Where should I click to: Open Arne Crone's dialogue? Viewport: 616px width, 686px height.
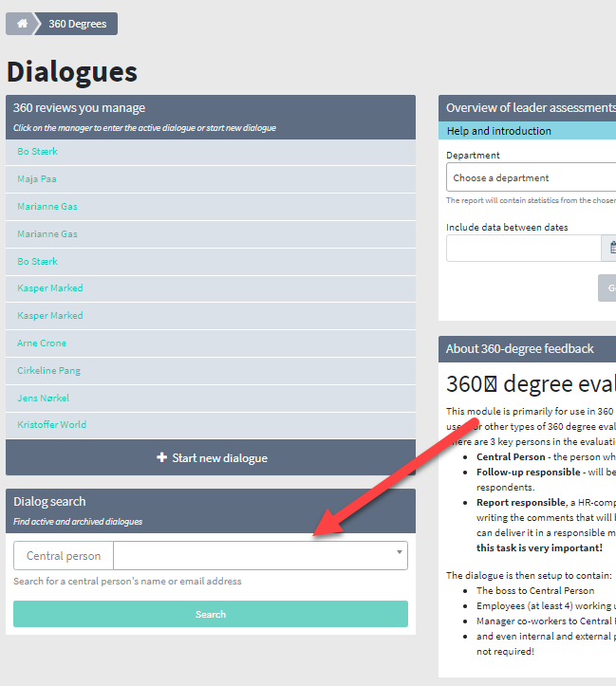pyautogui.click(x=42, y=343)
